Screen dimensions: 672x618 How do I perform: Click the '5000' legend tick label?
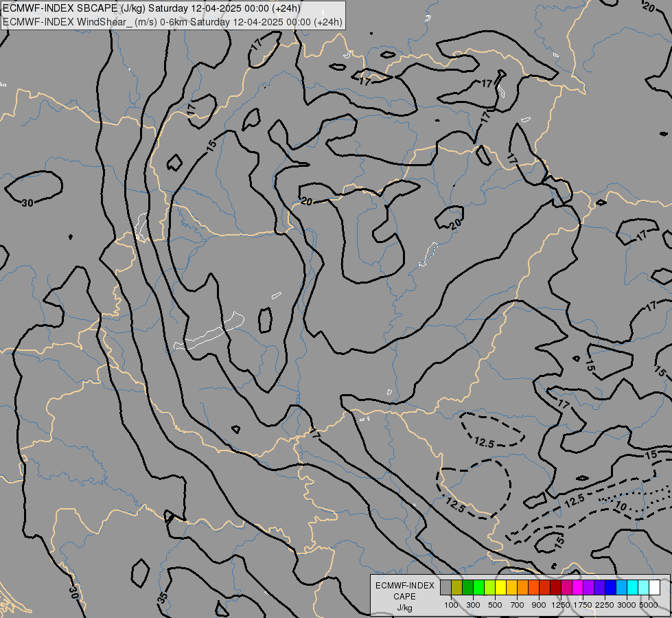tap(649, 605)
